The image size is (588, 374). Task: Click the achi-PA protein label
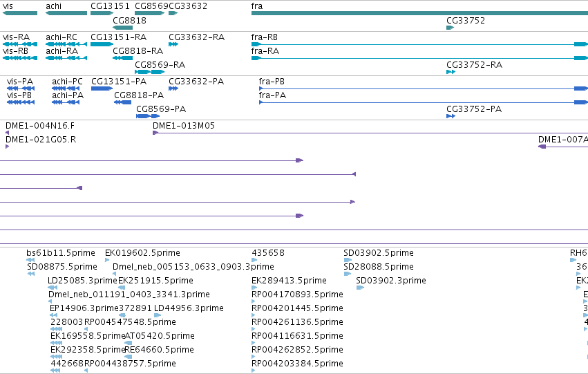(68, 95)
